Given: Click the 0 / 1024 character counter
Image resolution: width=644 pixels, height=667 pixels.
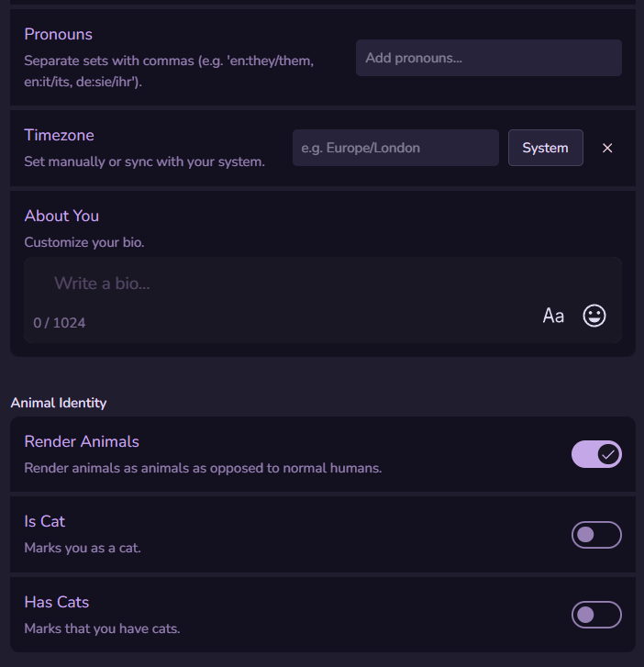Looking at the screenshot, I should click(60, 323).
